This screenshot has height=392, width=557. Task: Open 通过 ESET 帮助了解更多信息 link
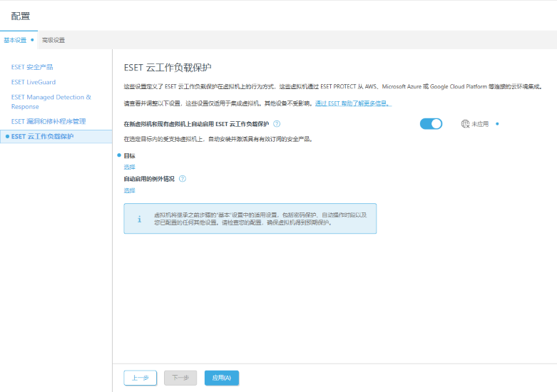point(353,103)
